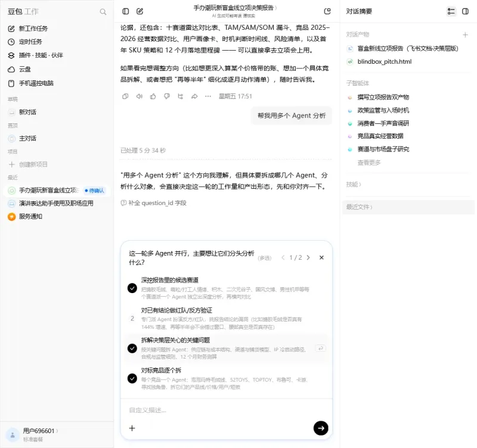Toggle the left sidebar panel icon
Viewport: 477px width, 448px height.
126,11
